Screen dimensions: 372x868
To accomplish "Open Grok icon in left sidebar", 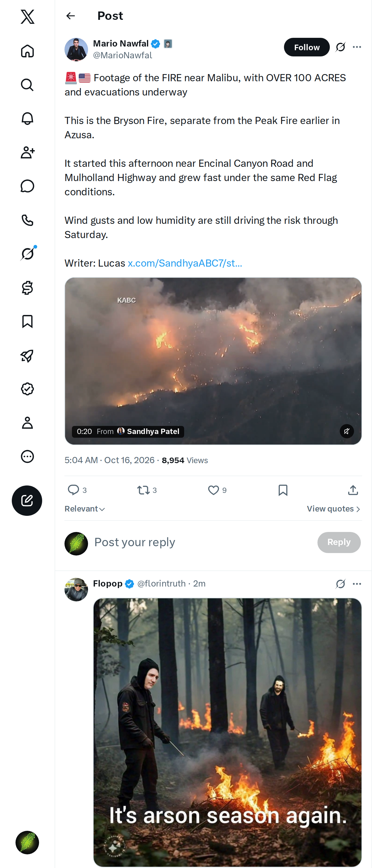I will 27,253.
